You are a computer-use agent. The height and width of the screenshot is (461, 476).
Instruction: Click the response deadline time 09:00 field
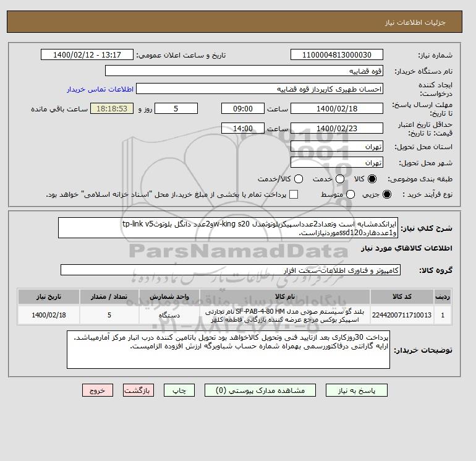[243, 108]
